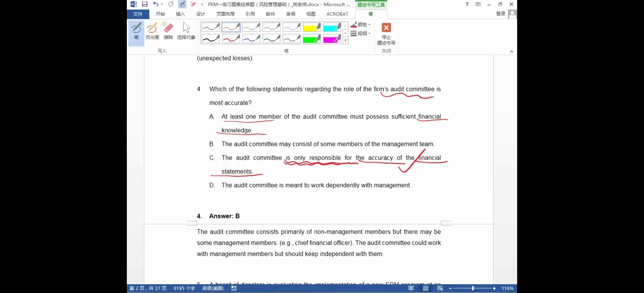The height and width of the screenshot is (293, 644).
Task: Click the 116% zoom level button
Action: pos(507,288)
